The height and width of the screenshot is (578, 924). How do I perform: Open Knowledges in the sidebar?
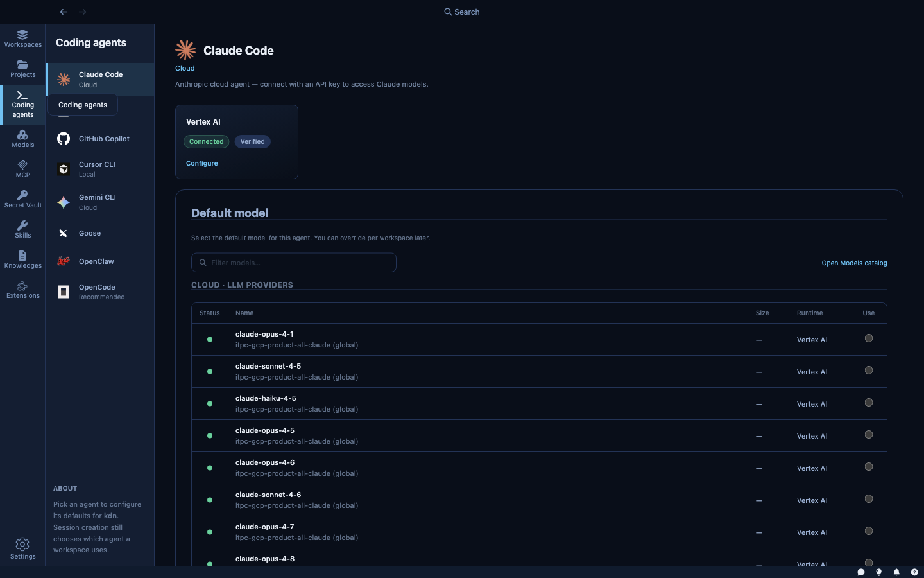click(x=22, y=259)
